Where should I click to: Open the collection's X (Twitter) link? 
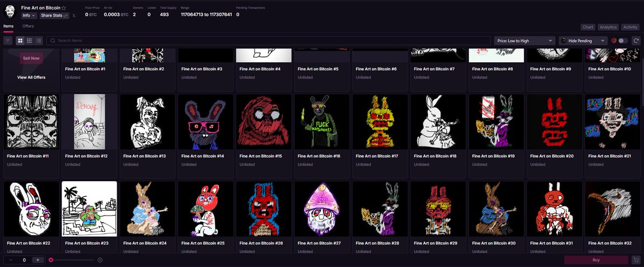(74, 16)
